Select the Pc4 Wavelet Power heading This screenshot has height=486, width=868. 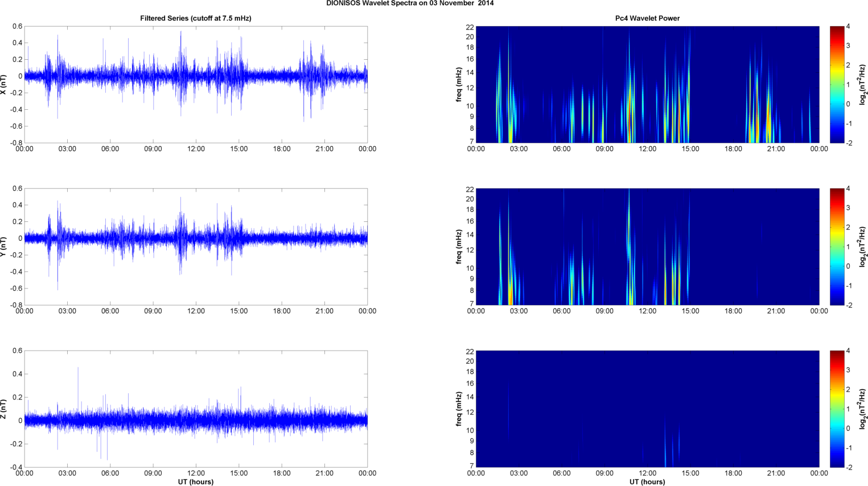click(647, 18)
